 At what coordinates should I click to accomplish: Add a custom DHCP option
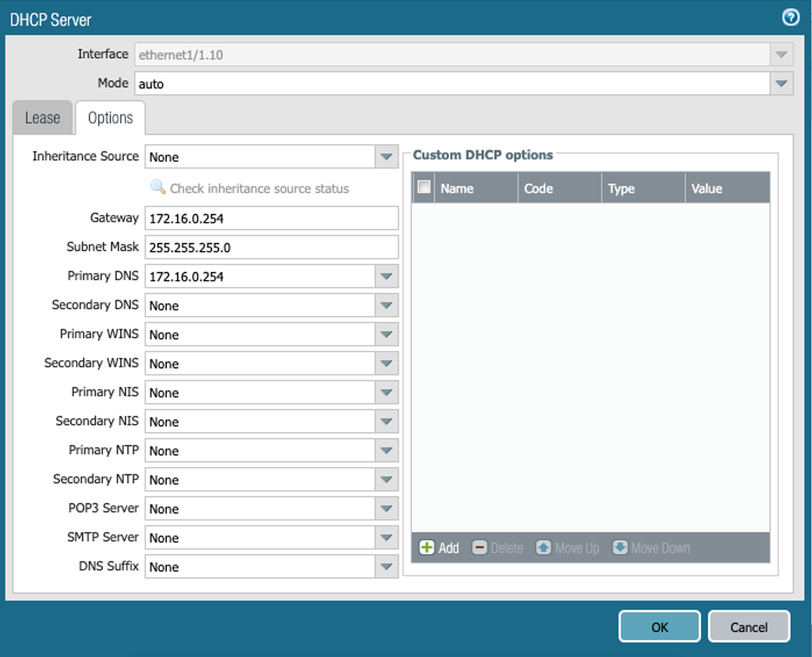pos(440,548)
